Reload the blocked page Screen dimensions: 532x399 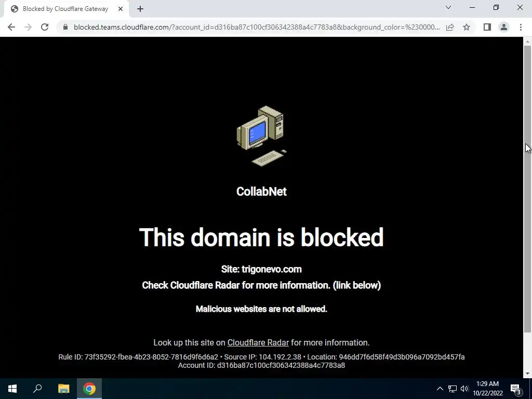45,27
